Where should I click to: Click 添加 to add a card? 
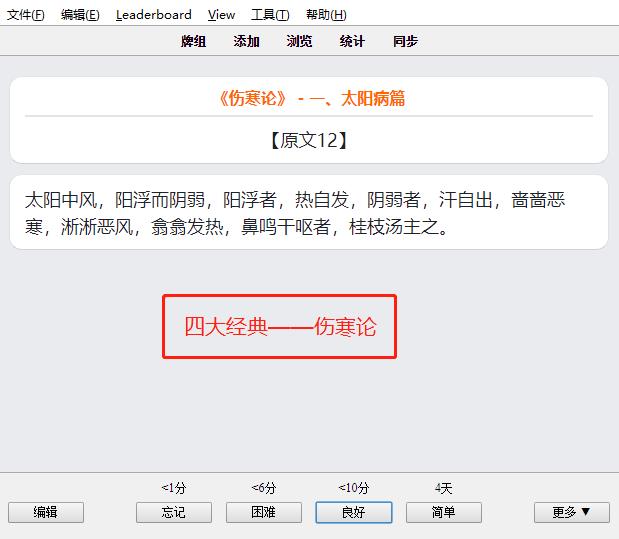(x=246, y=41)
